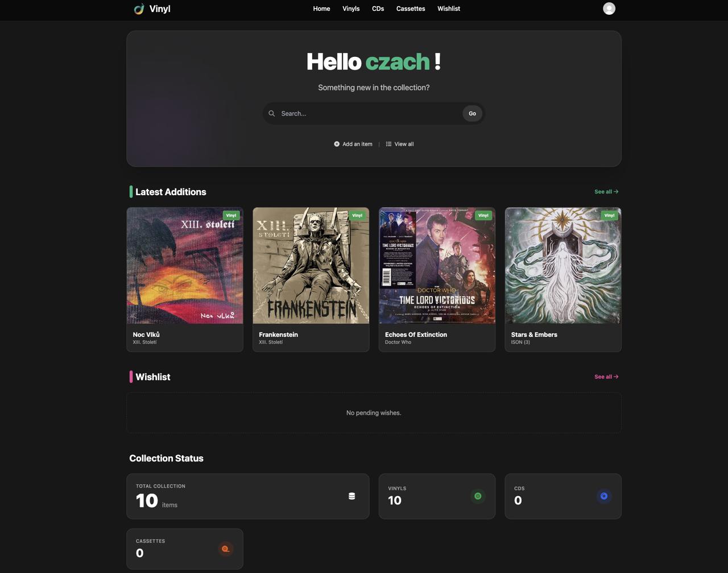
Task: Click the ISON (3) artist text
Action: pyautogui.click(x=520, y=343)
